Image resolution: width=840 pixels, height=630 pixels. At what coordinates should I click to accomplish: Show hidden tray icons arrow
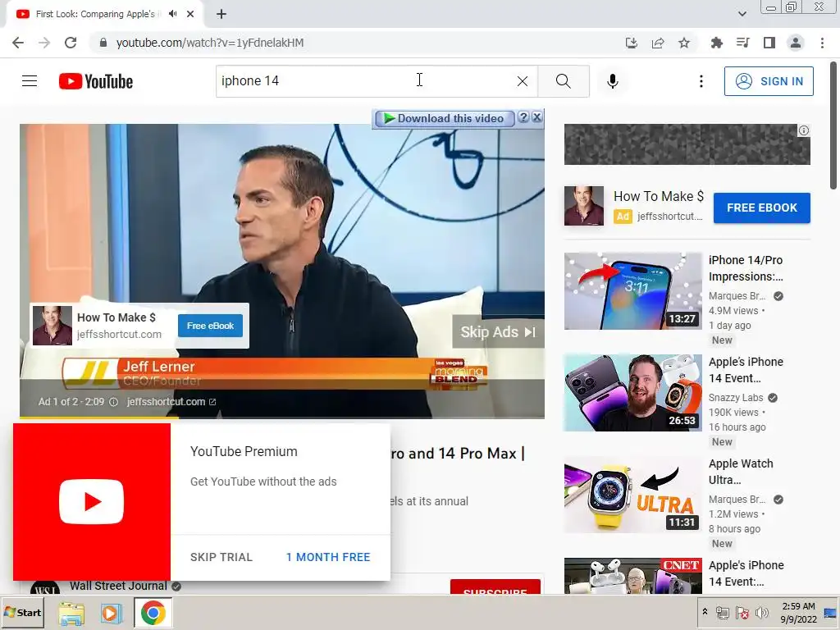click(x=705, y=611)
